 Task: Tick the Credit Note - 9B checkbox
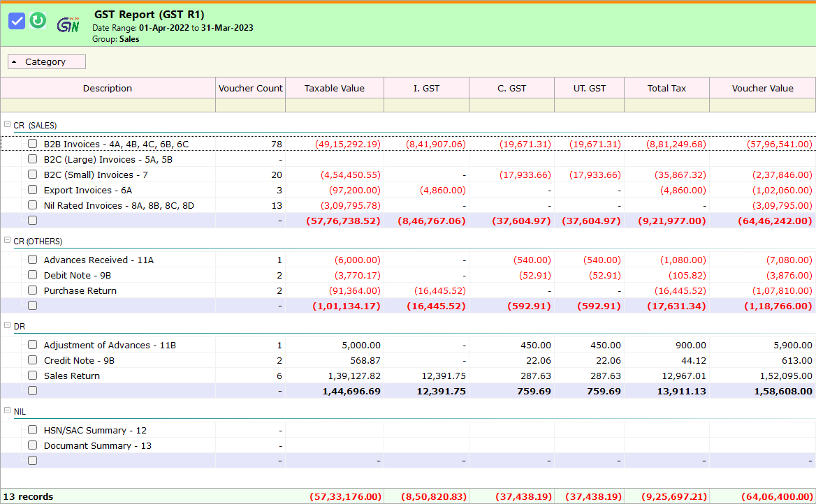pos(32,360)
